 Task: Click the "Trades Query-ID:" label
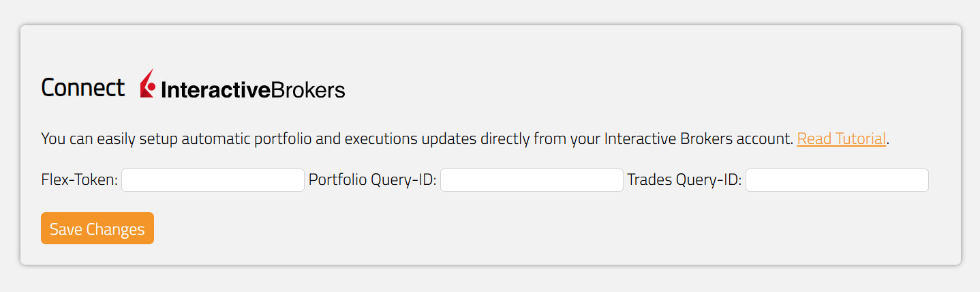coord(684,180)
